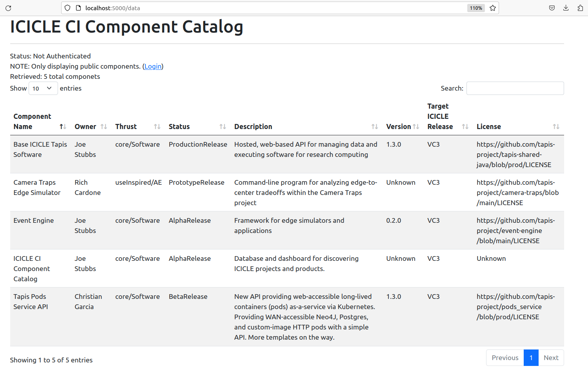Click the Tapis Pods Service API description
Screen dimensions: 588x373
[305, 317]
